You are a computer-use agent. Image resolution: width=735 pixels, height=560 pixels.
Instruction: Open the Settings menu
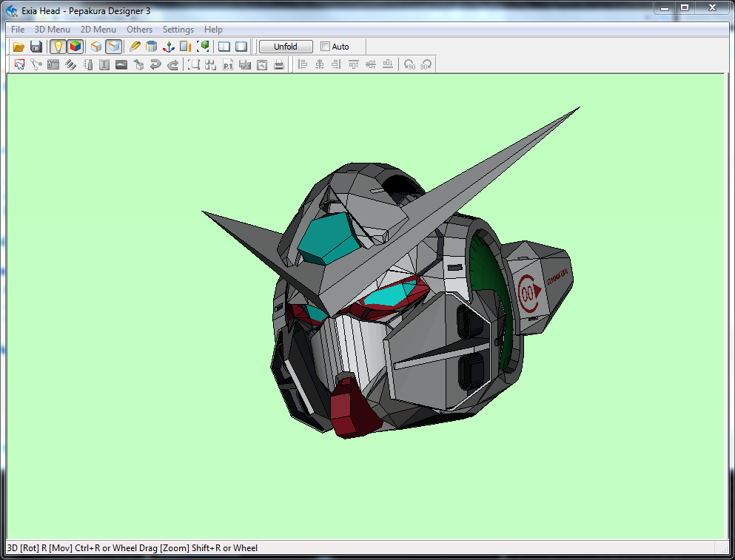[178, 30]
